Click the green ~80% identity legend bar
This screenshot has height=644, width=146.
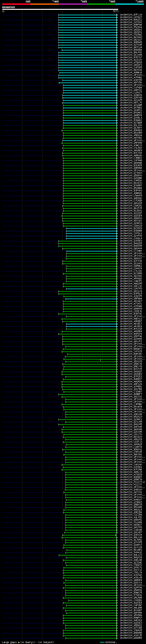click(x=101, y=4)
